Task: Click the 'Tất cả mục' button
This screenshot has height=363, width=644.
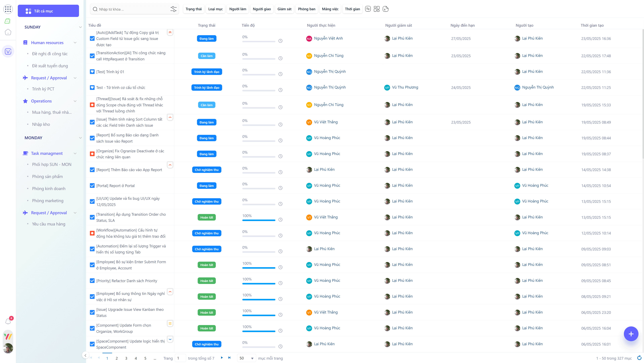Action: click(x=48, y=11)
